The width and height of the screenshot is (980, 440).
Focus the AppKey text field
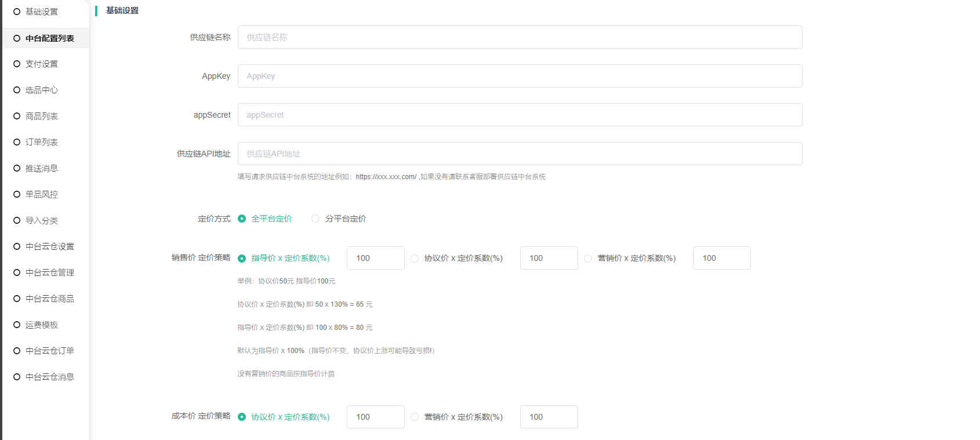point(520,76)
